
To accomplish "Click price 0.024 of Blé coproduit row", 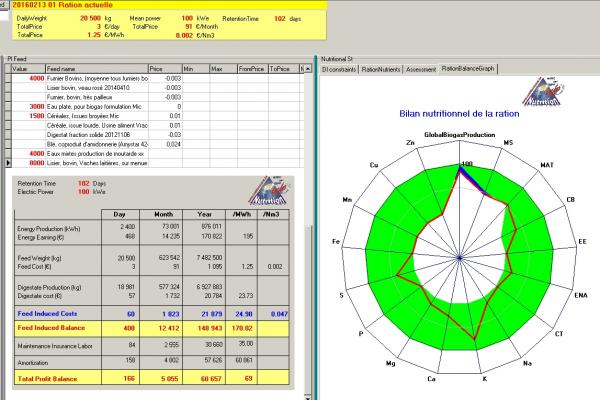I will click(165, 144).
